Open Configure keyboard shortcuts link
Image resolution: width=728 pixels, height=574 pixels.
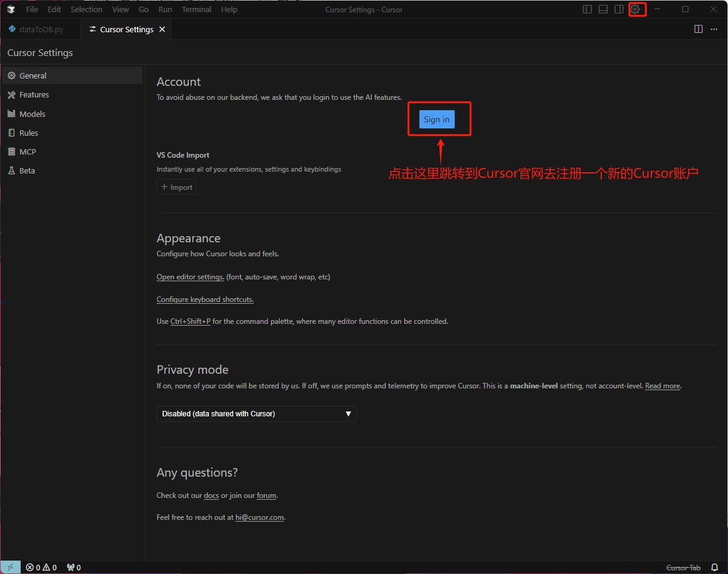coord(205,299)
